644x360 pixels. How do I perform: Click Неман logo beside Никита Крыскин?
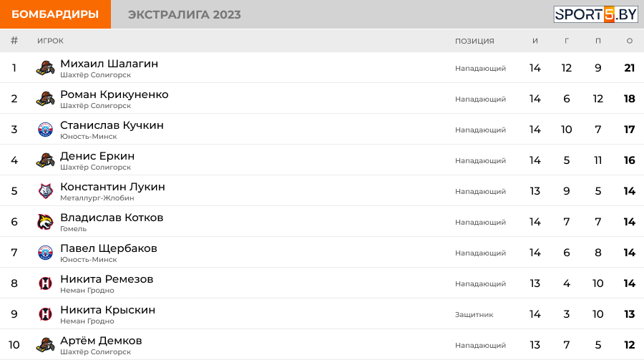click(x=45, y=314)
